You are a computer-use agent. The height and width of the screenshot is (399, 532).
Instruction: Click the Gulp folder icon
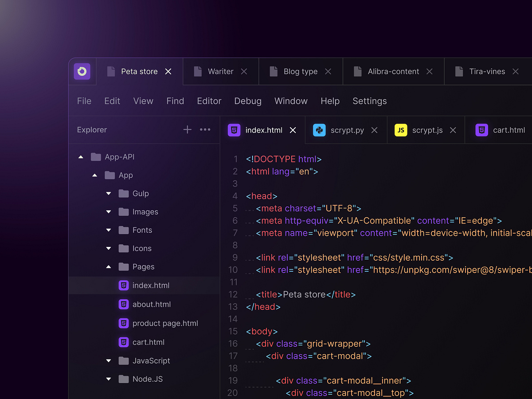[x=124, y=193]
